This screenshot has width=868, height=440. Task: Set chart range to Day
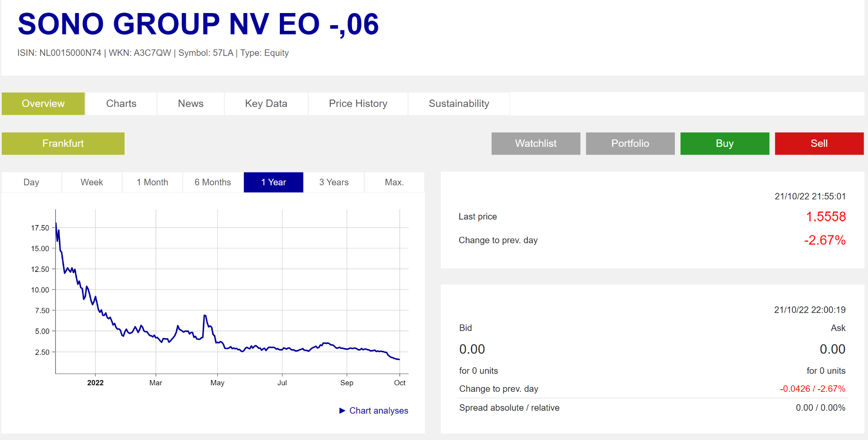coord(31,182)
